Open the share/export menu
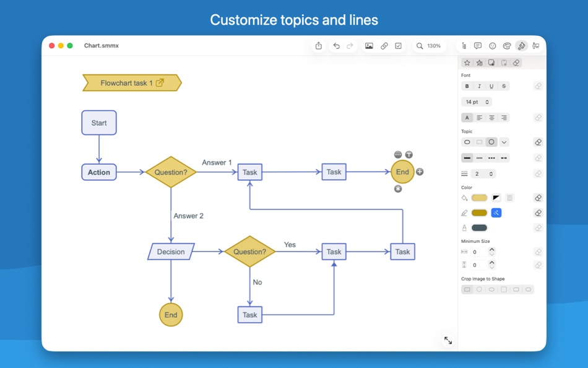The width and height of the screenshot is (588, 368). (x=319, y=45)
